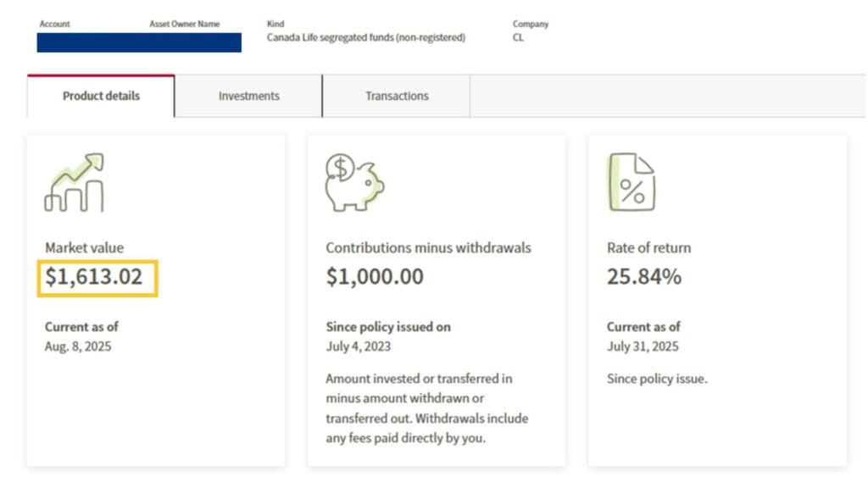Click the piggy bank contributions icon
868x488 pixels.
tap(353, 183)
